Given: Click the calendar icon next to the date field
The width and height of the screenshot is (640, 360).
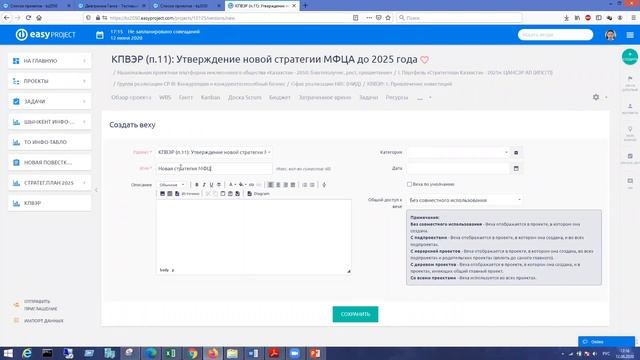Looking at the screenshot, I should (x=516, y=168).
